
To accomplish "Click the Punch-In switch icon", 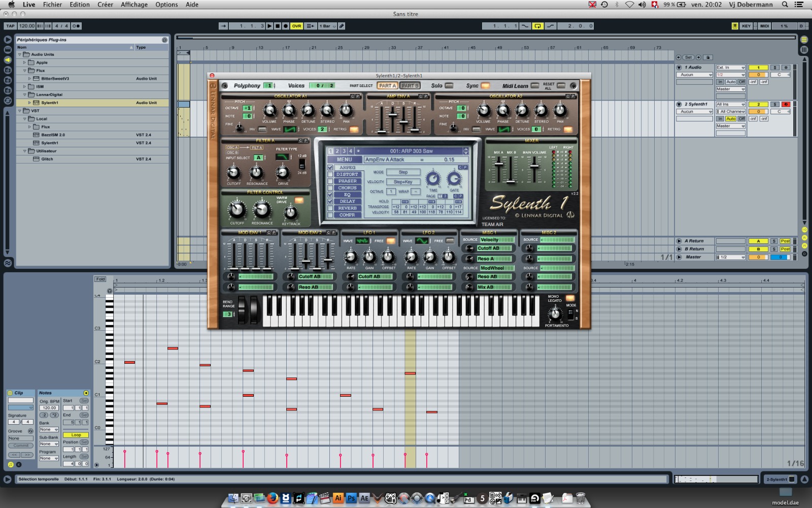I will pos(525,26).
